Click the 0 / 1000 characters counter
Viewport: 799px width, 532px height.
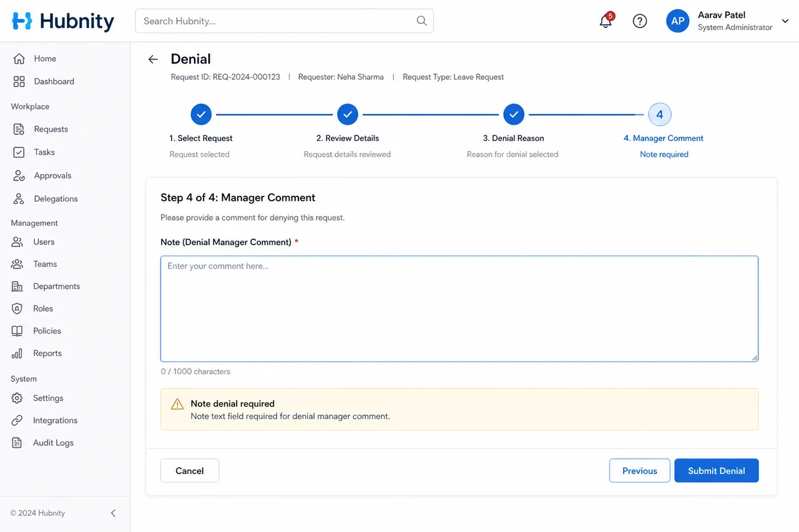point(195,372)
